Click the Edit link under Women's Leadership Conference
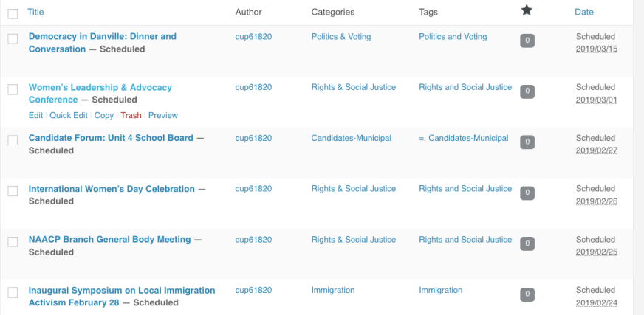The height and width of the screenshot is (315, 644). point(35,115)
